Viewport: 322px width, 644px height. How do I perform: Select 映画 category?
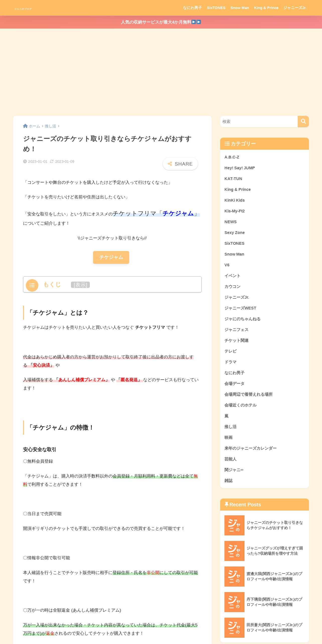(x=228, y=437)
